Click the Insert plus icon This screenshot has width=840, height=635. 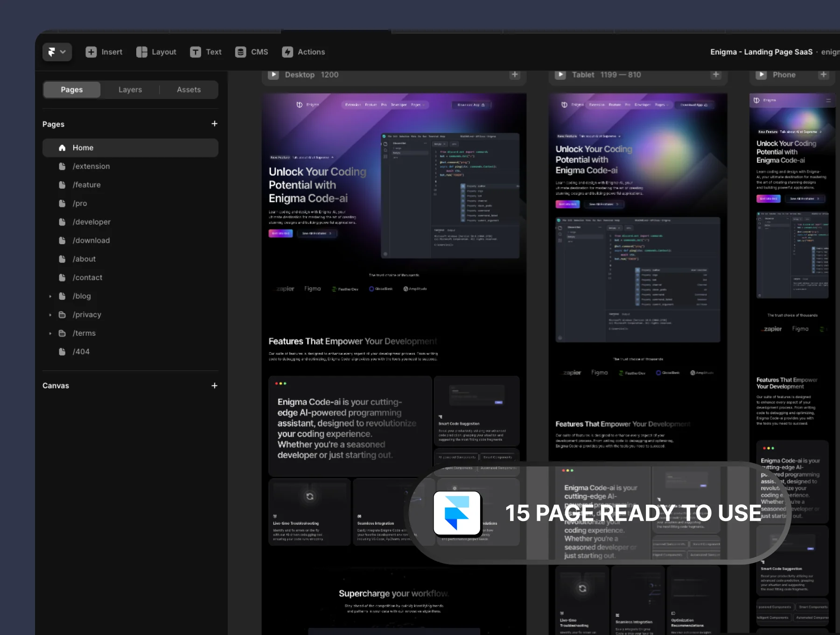tap(91, 52)
